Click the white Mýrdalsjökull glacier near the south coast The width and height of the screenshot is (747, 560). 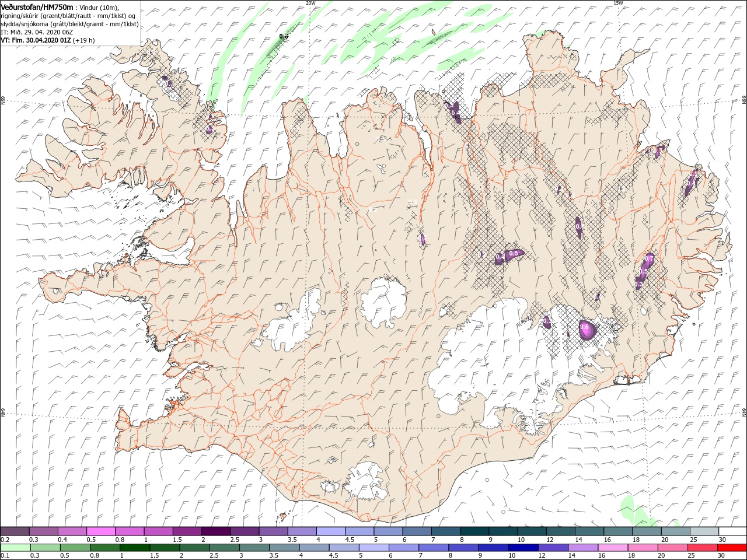365,481
